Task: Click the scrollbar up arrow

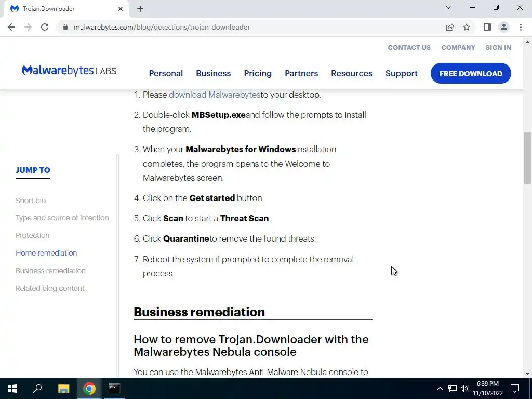Action: pyautogui.click(x=527, y=42)
